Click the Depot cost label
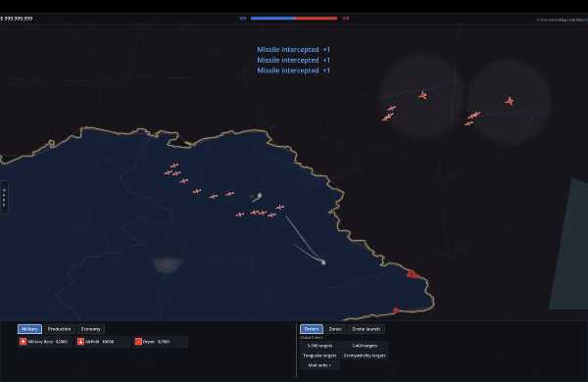The width and height of the screenshot is (588, 382). pyautogui.click(x=164, y=342)
